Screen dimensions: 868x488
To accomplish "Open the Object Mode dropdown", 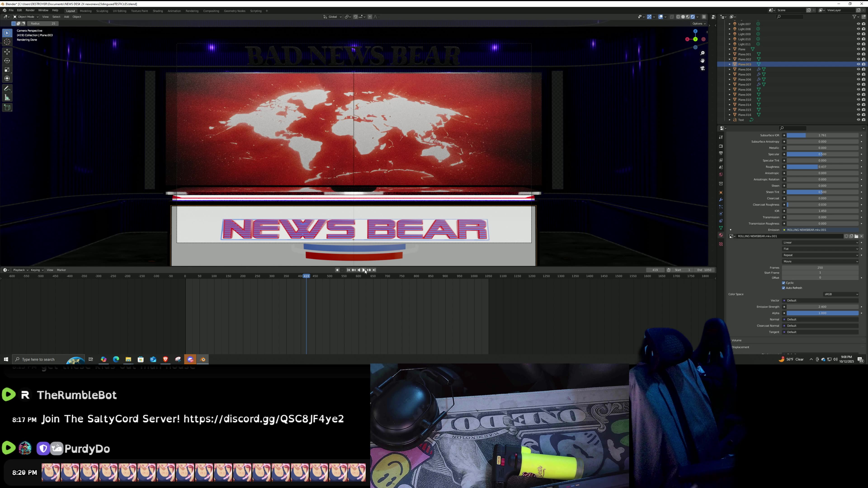I will (26, 17).
